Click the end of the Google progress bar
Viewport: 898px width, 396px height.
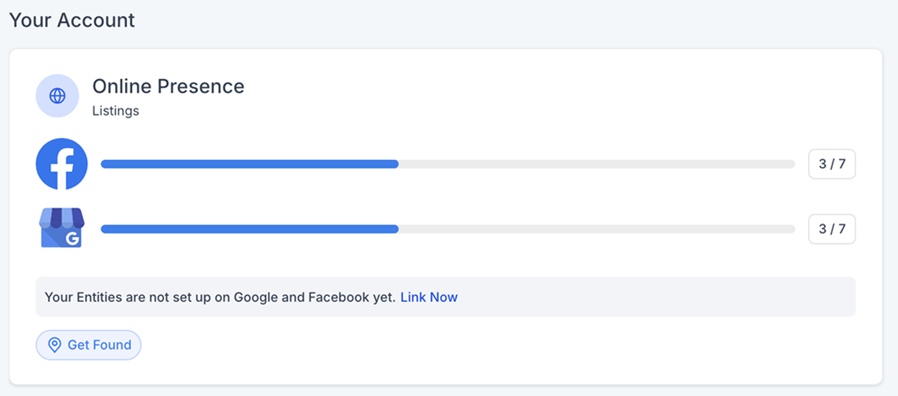(791, 229)
